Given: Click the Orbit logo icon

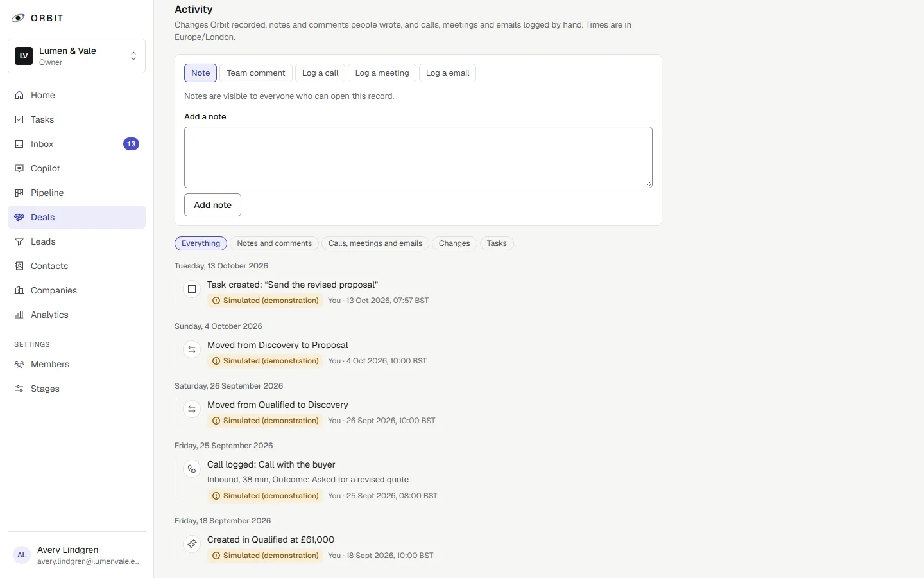Looking at the screenshot, I should [x=18, y=18].
